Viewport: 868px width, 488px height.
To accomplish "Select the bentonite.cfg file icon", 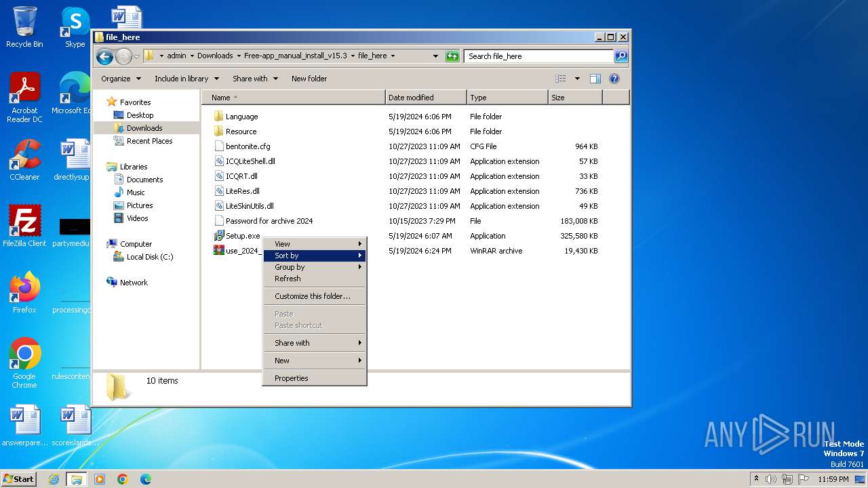I will 218,146.
